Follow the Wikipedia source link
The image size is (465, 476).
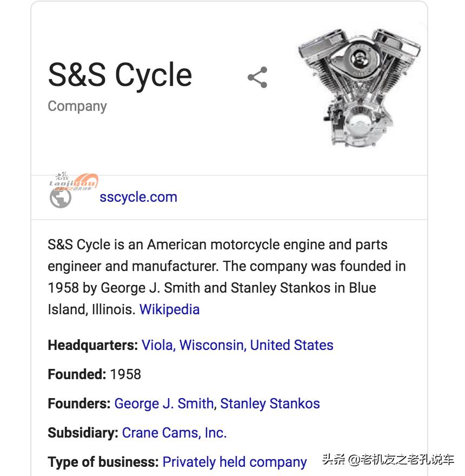pyautogui.click(x=169, y=309)
